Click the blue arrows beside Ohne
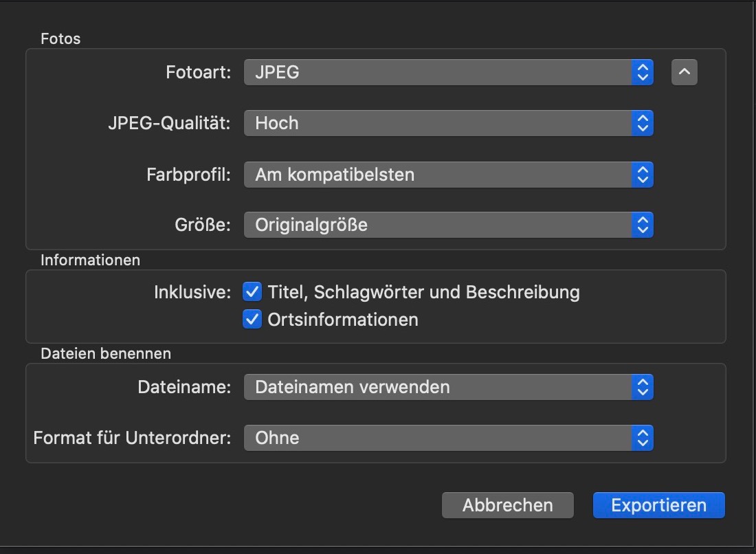Screen dimensions: 756x554 coord(643,438)
